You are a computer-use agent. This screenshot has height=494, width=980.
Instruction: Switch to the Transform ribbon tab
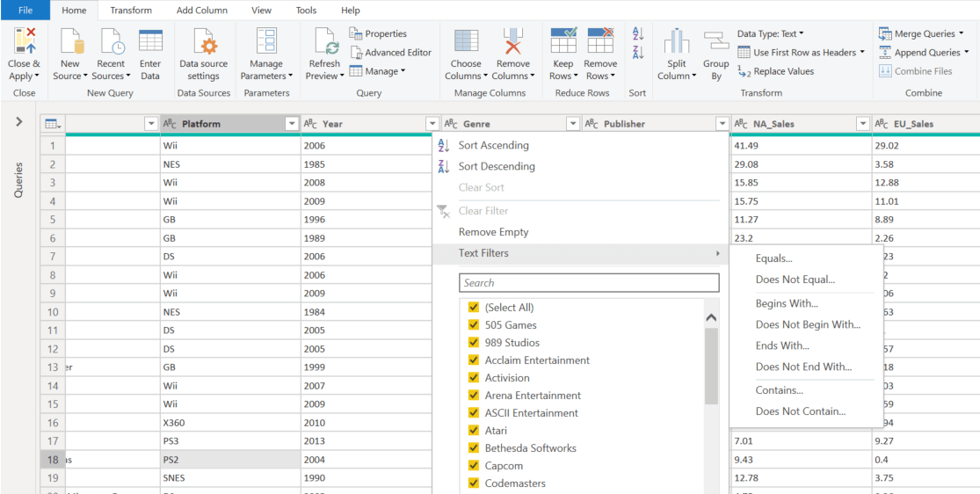(131, 11)
